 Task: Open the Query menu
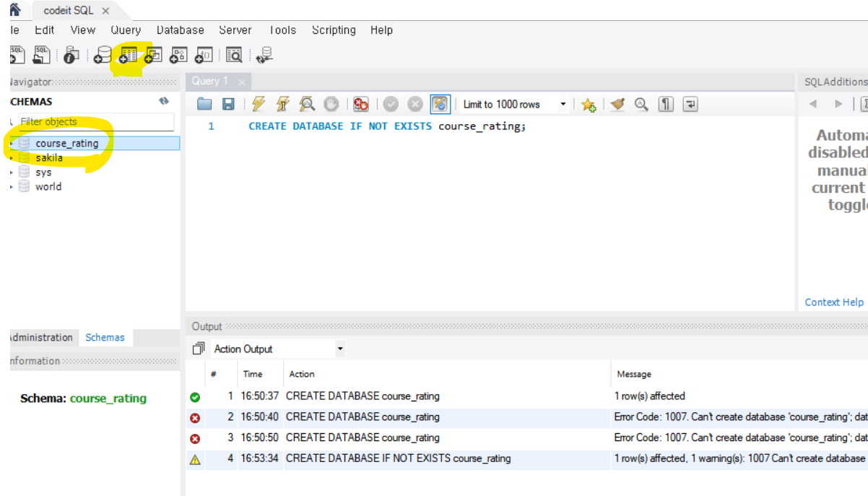126,30
